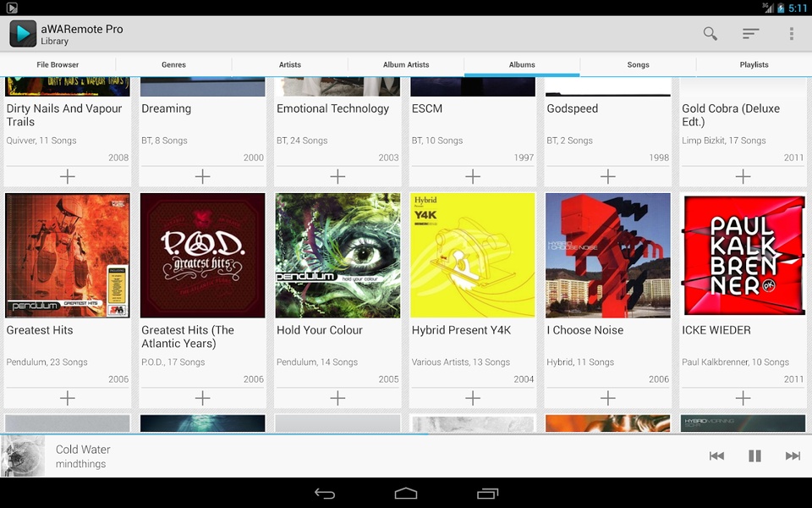The width and height of the screenshot is (812, 508).
Task: Add ICKE WIEDER album via plus icon
Action: click(x=743, y=398)
